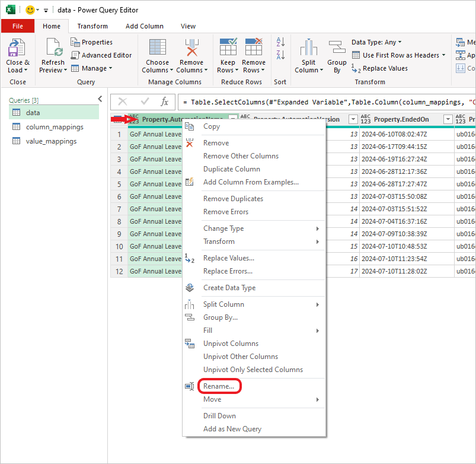Select the data query table icon

pyautogui.click(x=16, y=112)
